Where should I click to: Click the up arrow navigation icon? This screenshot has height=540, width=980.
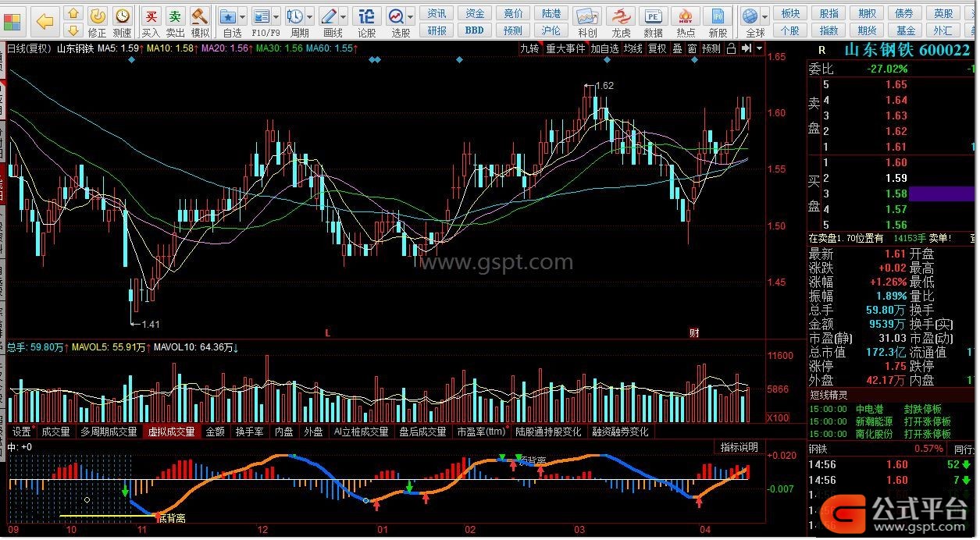click(x=73, y=13)
